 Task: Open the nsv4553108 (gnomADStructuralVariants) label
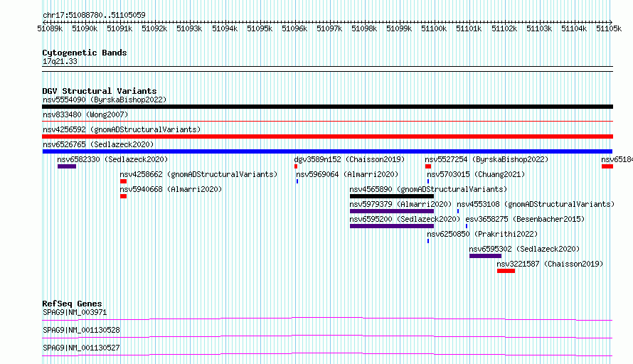click(x=536, y=204)
